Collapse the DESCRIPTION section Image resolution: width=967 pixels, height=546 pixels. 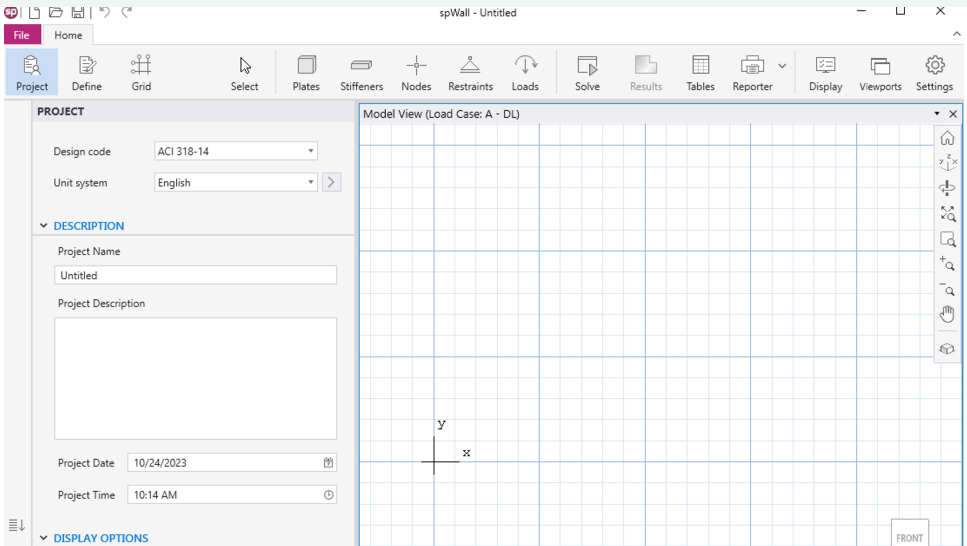coord(44,226)
